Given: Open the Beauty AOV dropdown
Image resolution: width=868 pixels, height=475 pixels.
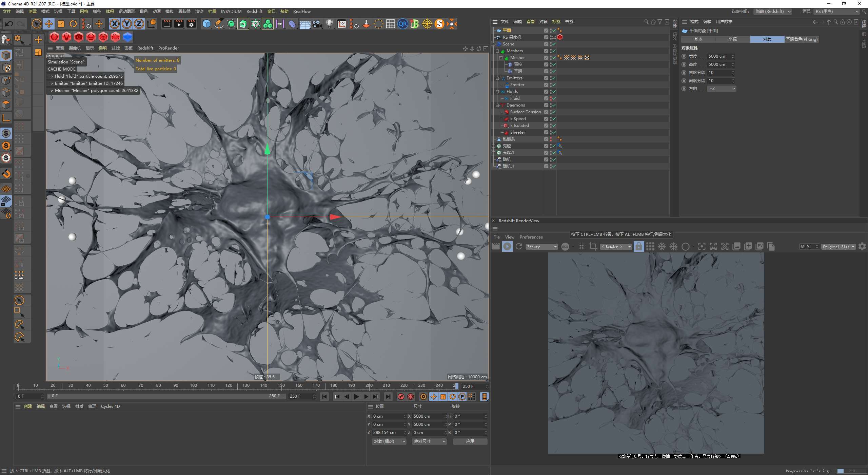Looking at the screenshot, I should 542,247.
